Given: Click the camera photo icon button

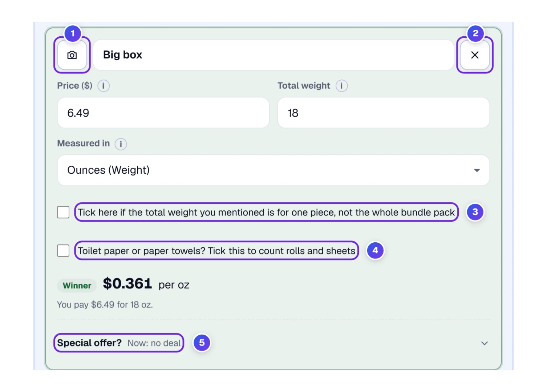Looking at the screenshot, I should (72, 55).
